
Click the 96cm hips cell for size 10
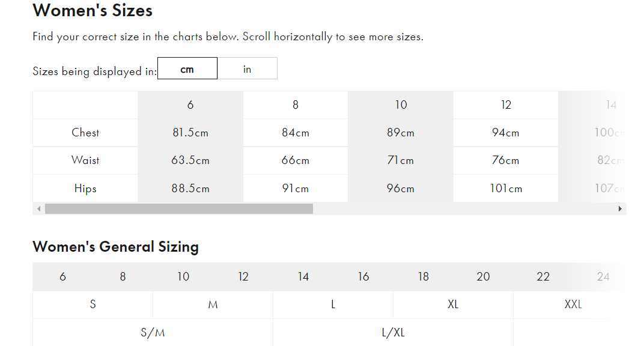pos(401,189)
